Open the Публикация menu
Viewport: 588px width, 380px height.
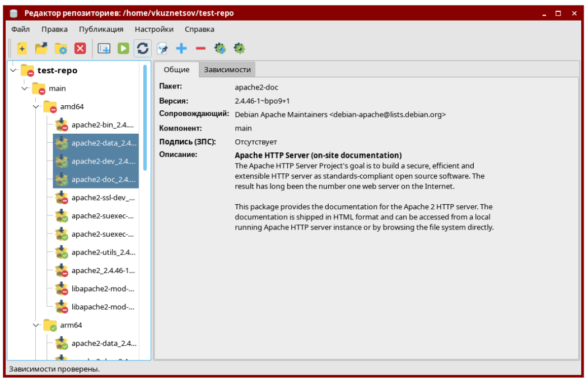(x=101, y=29)
